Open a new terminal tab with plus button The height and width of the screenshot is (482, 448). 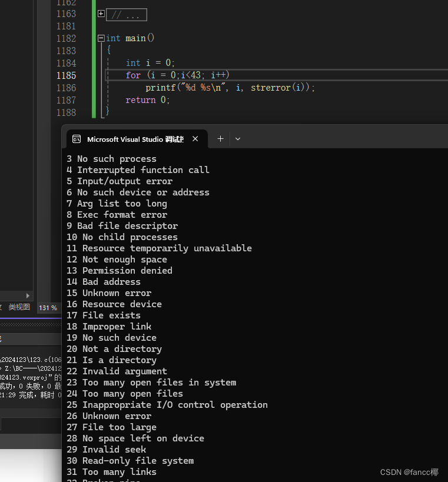[220, 139]
